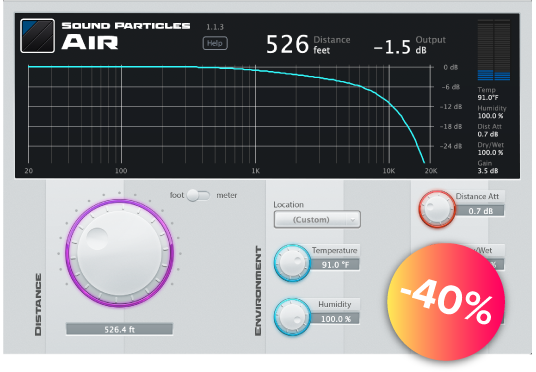Image resolution: width=536 pixels, height=372 pixels.
Task: Click the Temperature knob
Action: tap(292, 263)
